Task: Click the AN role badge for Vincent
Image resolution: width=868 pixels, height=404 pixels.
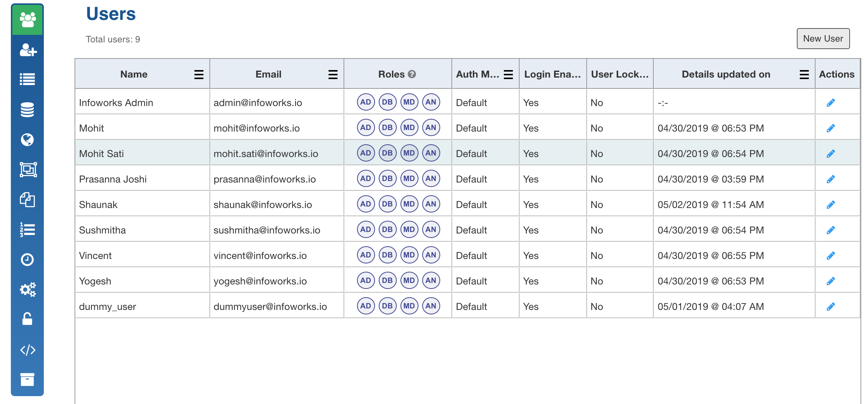Action: tap(431, 255)
